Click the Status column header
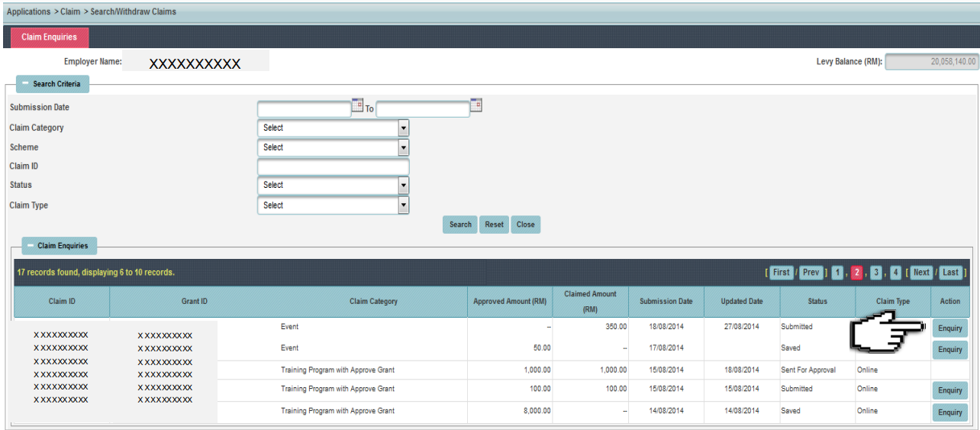 (817, 302)
